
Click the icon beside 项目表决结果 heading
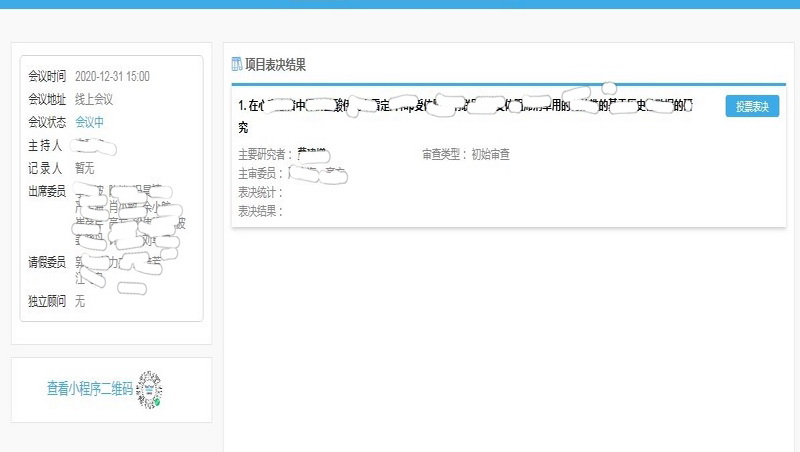[237, 65]
